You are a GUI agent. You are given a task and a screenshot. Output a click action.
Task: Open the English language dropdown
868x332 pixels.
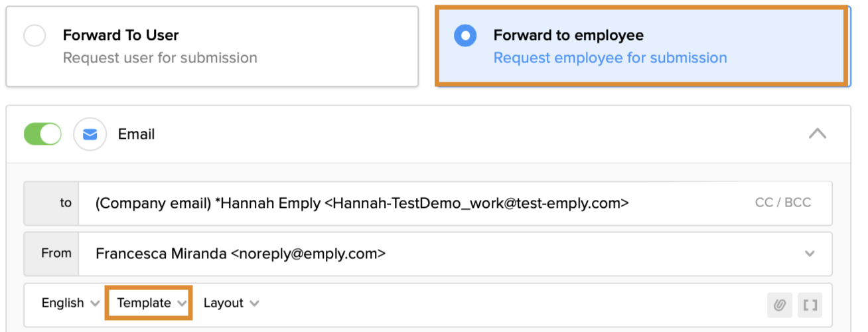[70, 303]
